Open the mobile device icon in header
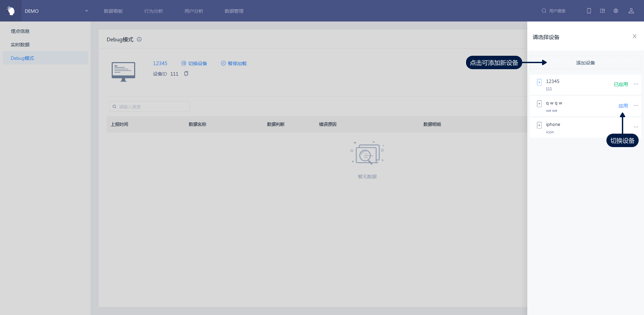The width and height of the screenshot is (644, 315). (x=589, y=11)
